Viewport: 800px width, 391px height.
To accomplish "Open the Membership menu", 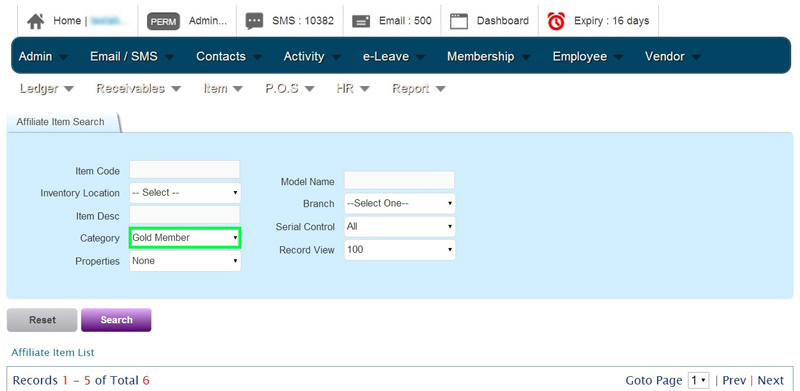I will [488, 56].
